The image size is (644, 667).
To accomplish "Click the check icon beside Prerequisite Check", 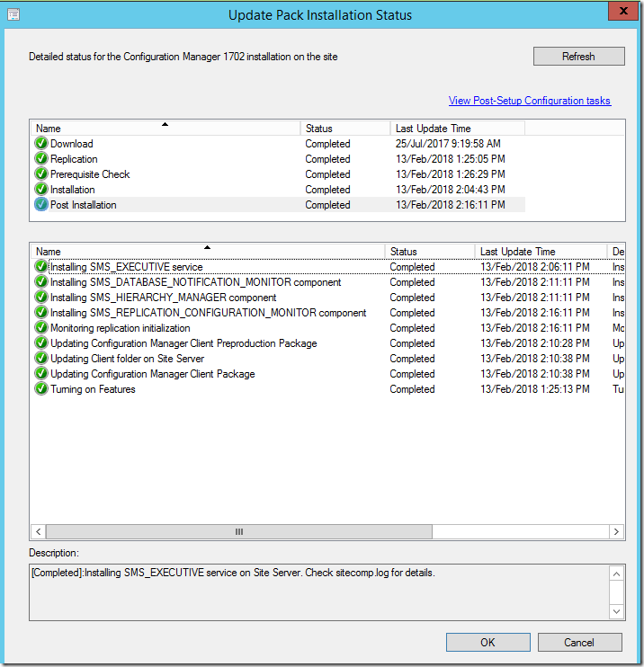I will (40, 174).
